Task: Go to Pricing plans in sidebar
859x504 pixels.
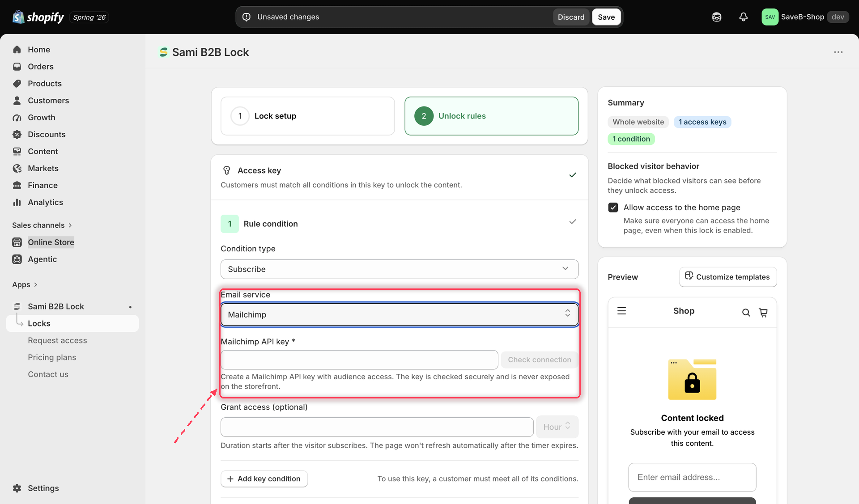Action: tap(52, 358)
